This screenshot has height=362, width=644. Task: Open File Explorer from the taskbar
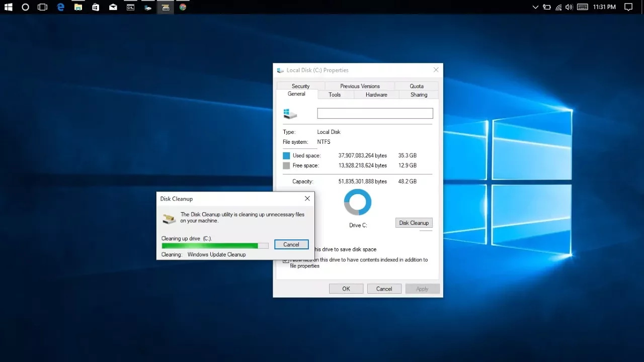78,7
